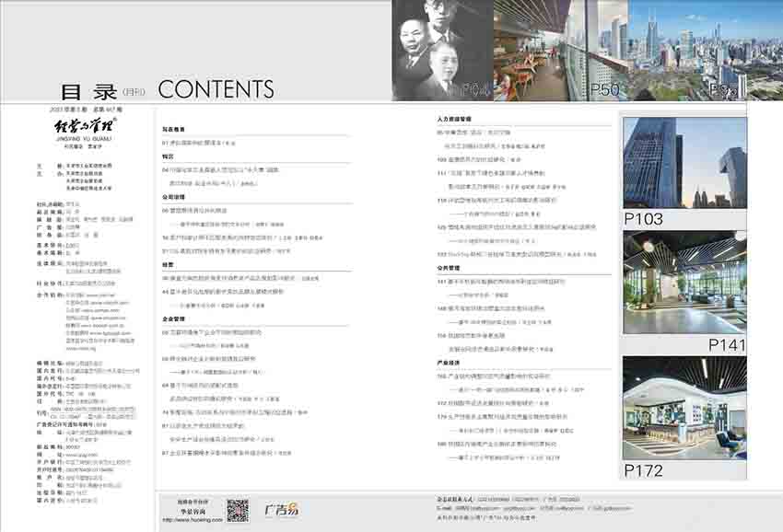Select the 人力资源管理 section heading
This screenshot has height=532, width=783.
point(453,120)
